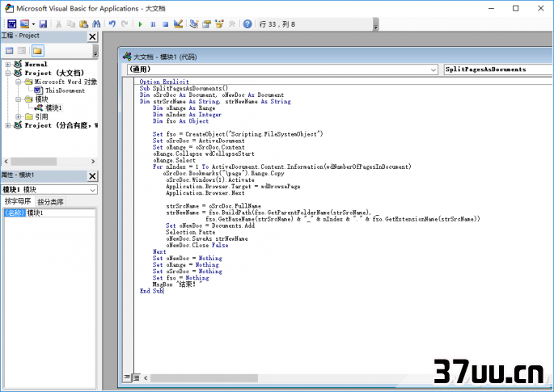
Task: Place cursor on End Sub line
Action: point(151,291)
